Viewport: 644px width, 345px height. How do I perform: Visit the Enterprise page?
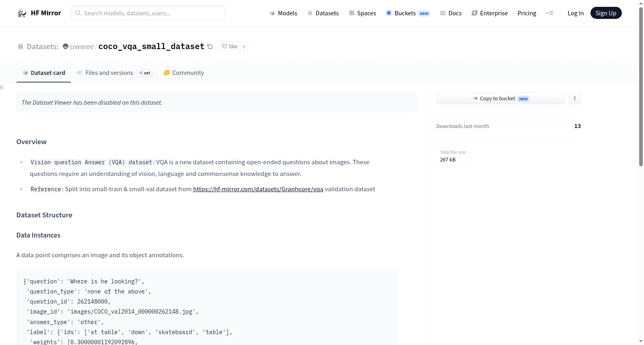click(x=490, y=13)
